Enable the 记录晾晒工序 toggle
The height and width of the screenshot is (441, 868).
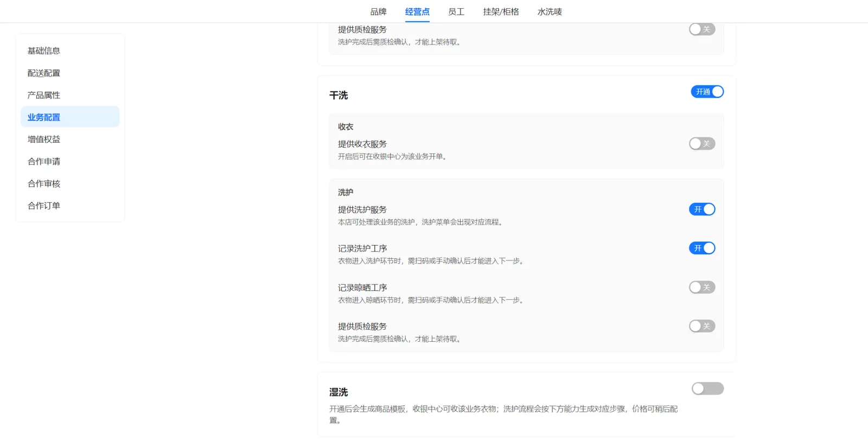pyautogui.click(x=702, y=287)
